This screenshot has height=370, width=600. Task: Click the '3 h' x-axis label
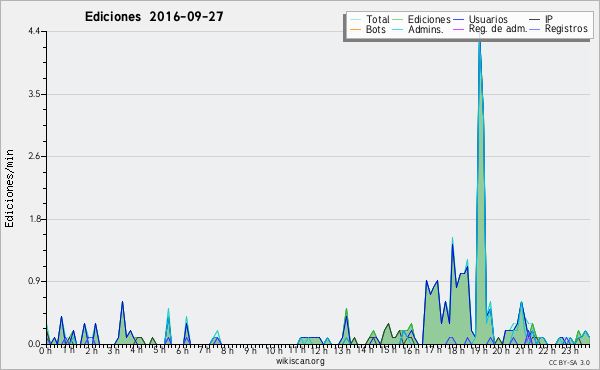[113, 350]
